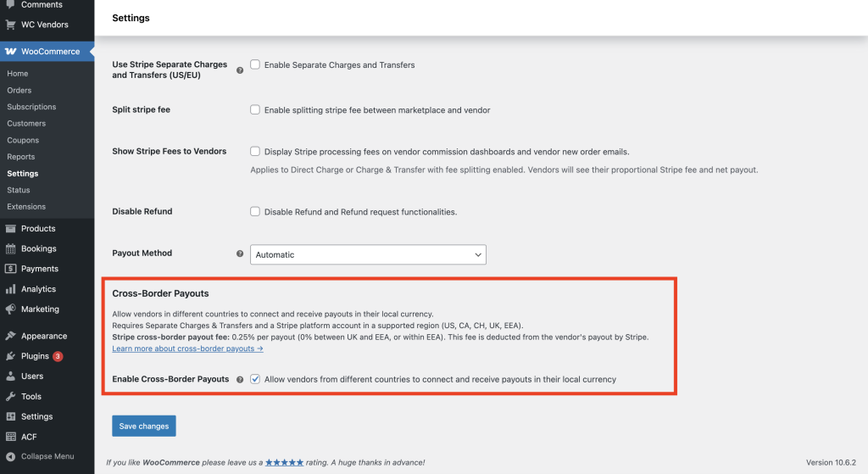Image resolution: width=868 pixels, height=474 pixels.
Task: Open the Subscriptions submenu item
Action: 31,107
